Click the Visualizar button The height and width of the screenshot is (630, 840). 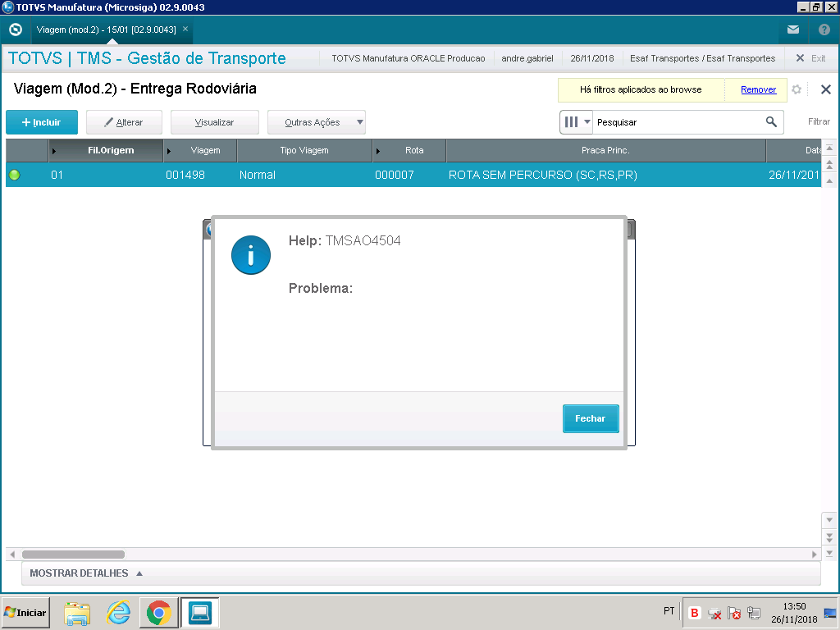point(214,122)
